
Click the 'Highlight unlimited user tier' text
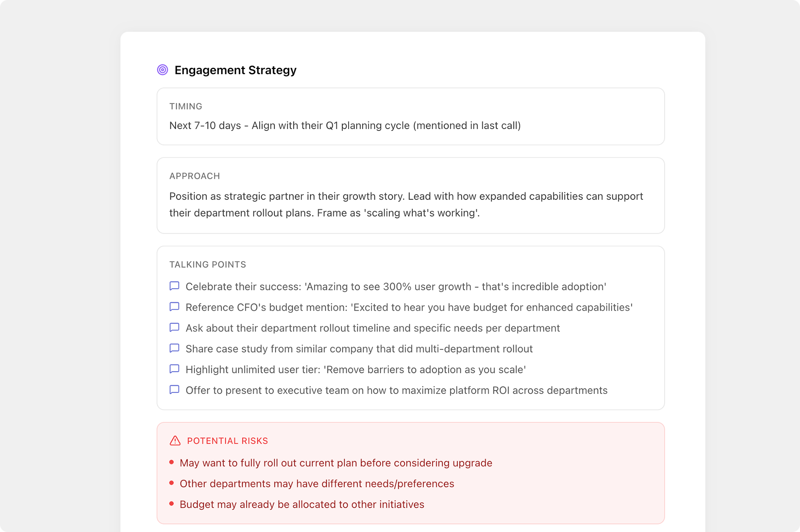pos(355,370)
